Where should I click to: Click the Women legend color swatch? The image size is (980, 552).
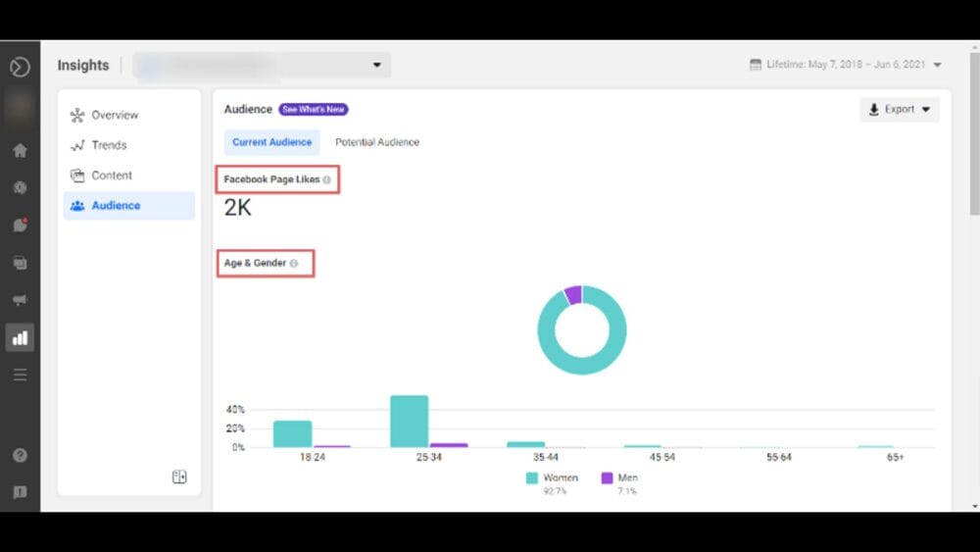(x=532, y=478)
